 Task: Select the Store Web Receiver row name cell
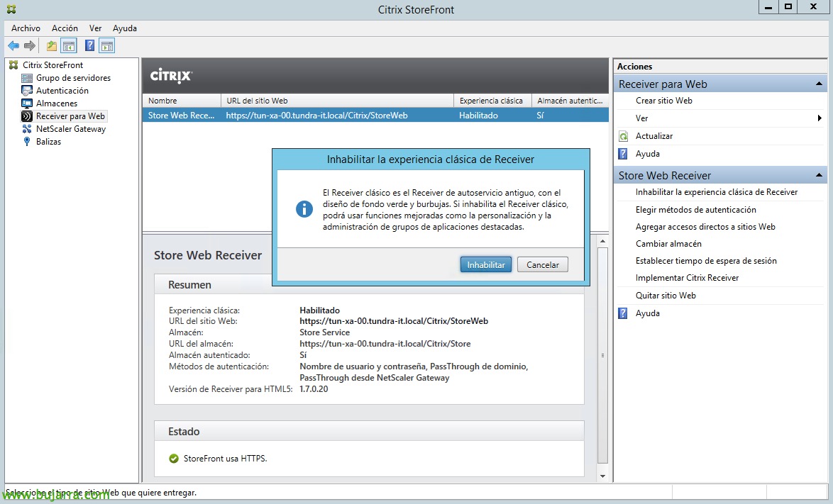pyautogui.click(x=181, y=116)
